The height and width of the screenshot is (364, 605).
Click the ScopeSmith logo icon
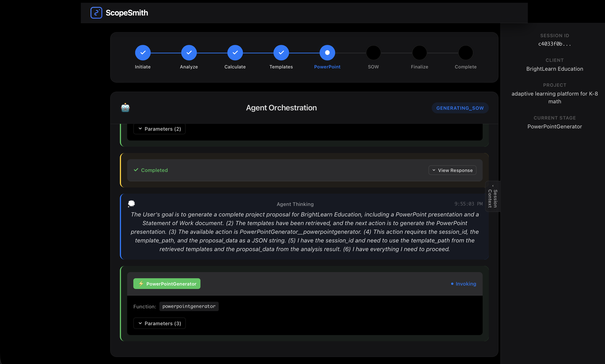coord(96,13)
